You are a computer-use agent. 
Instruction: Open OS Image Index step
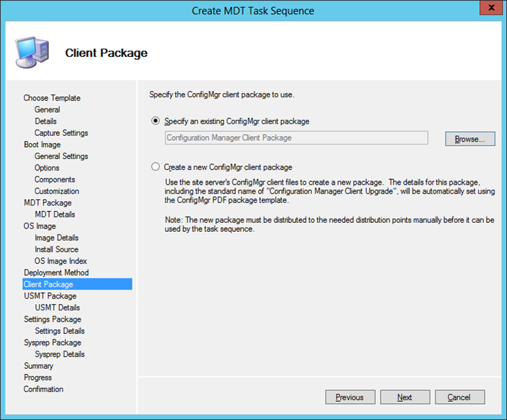tap(61, 261)
